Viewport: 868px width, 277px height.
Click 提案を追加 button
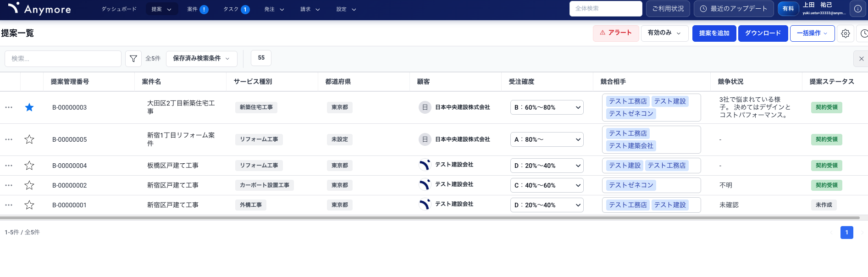click(714, 33)
